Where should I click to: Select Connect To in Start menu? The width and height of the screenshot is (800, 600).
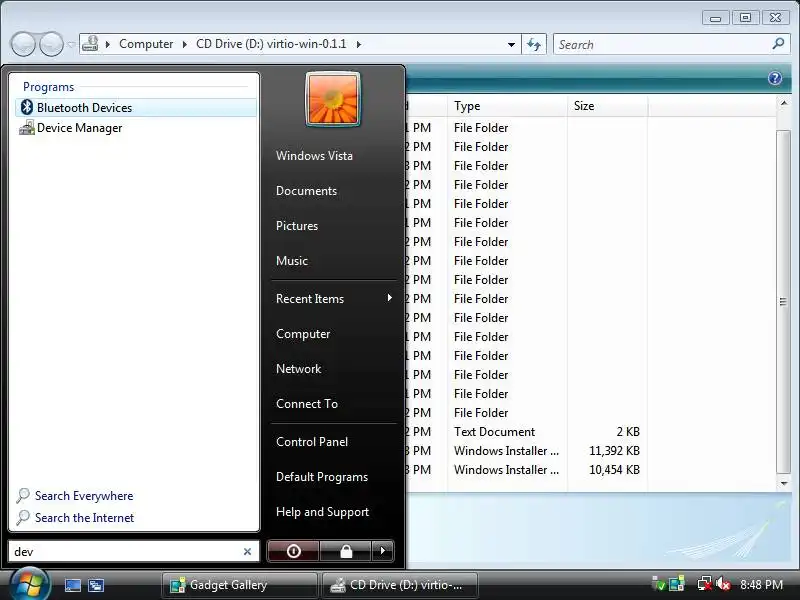click(307, 404)
